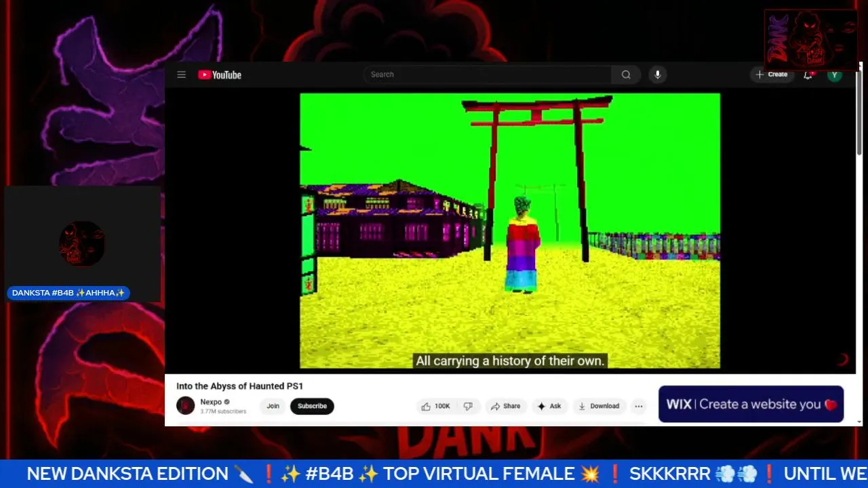Click the streamer avatar in the webcam panel

click(x=82, y=243)
